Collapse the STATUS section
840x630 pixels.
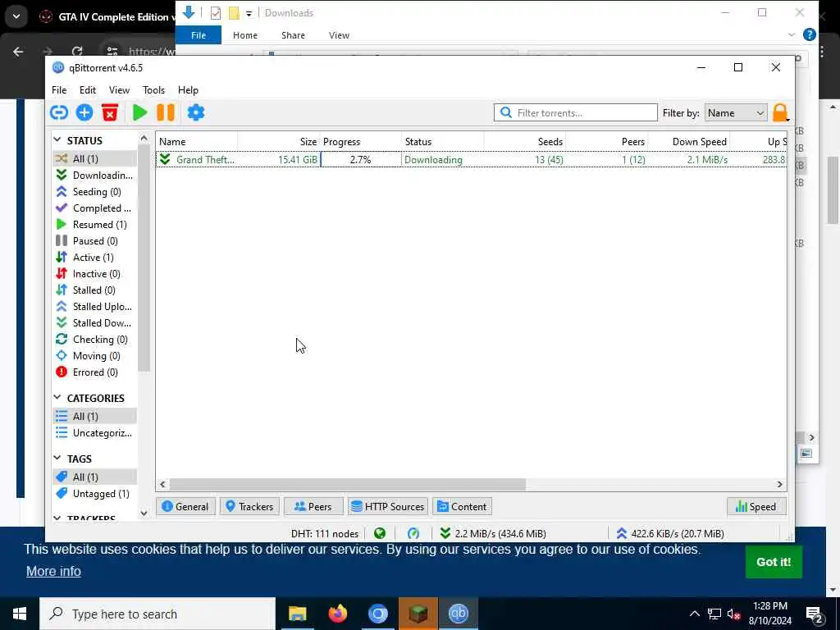tap(57, 139)
